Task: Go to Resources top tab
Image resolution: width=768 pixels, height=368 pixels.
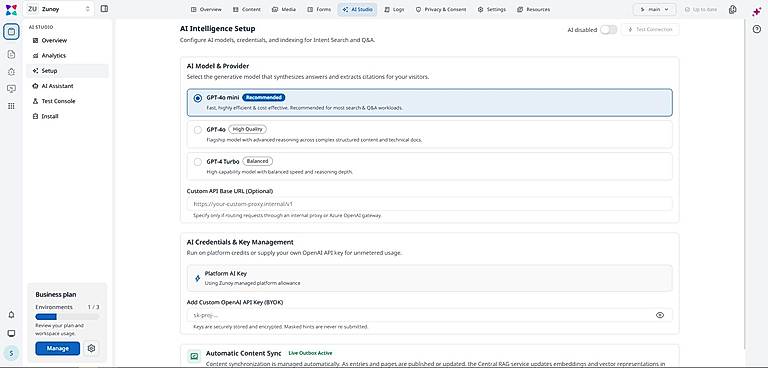Action: [x=534, y=9]
